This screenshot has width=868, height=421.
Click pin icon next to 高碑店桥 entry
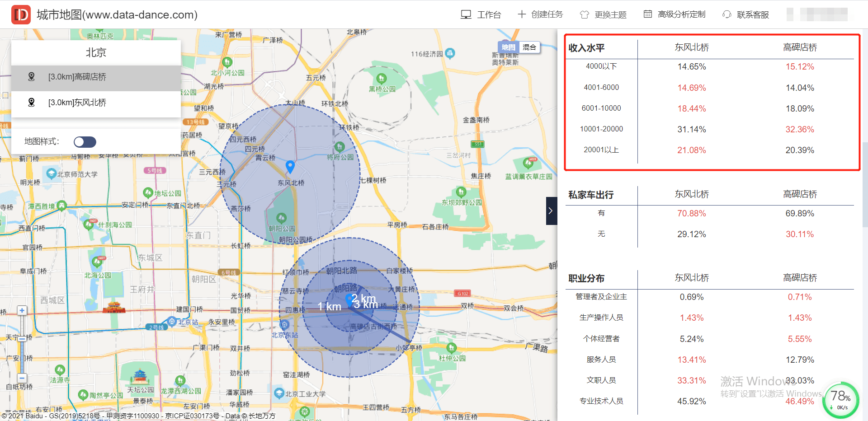(31, 77)
